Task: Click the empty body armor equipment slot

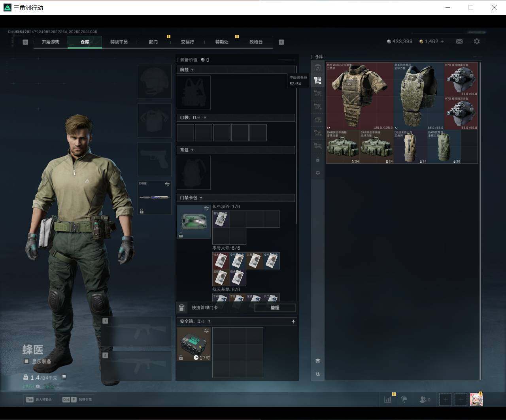Action: coord(154,121)
